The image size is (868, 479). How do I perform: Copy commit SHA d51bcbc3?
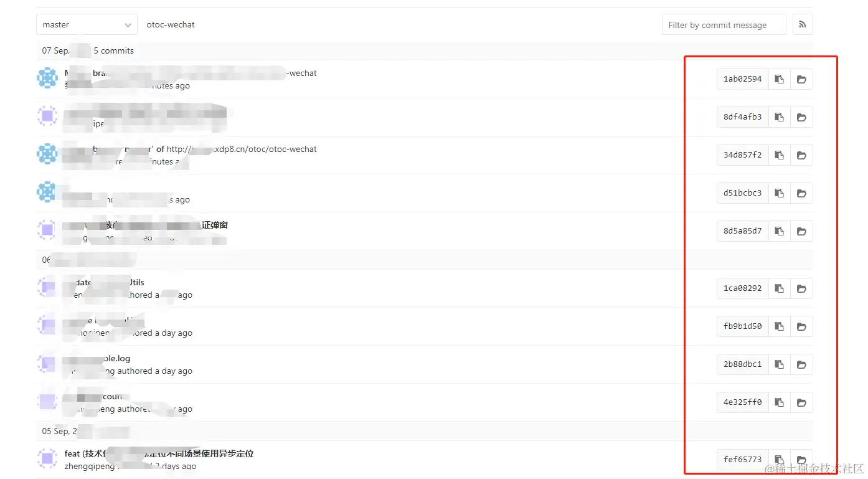click(x=779, y=193)
